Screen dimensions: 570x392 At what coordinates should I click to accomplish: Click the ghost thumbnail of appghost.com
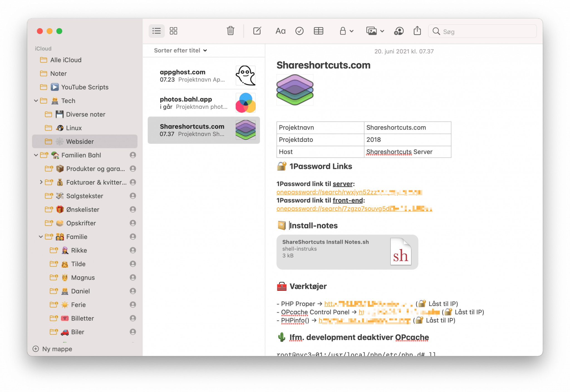pos(245,75)
